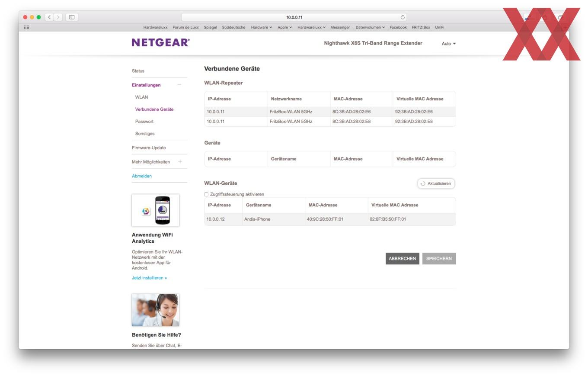Open the UniFi bookmark

[x=440, y=27]
